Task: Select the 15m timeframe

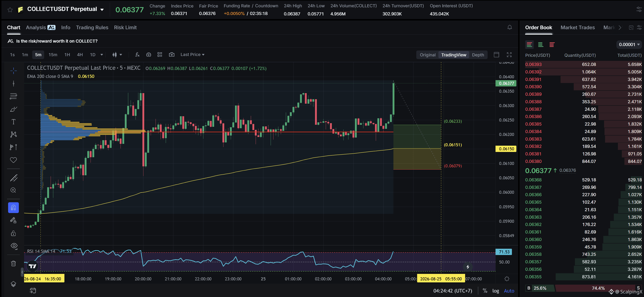Action: pyautogui.click(x=53, y=55)
